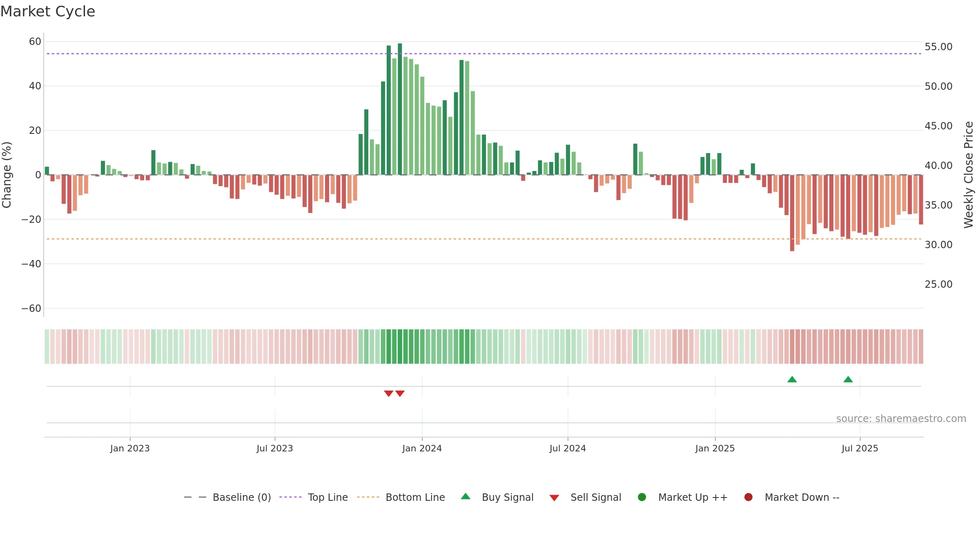Click the lowest red bar below the Bottom Line
Viewport: 980px width, 551px height.
point(792,213)
